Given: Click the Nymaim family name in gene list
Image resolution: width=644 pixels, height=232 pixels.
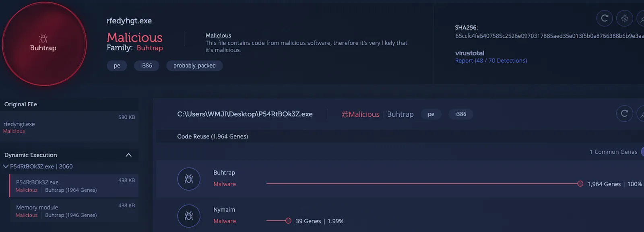Looking at the screenshot, I should [x=224, y=210].
